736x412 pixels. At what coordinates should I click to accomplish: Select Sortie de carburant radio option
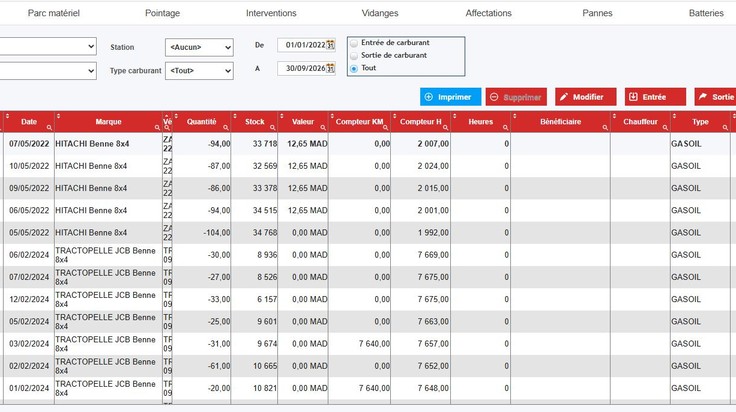point(354,56)
